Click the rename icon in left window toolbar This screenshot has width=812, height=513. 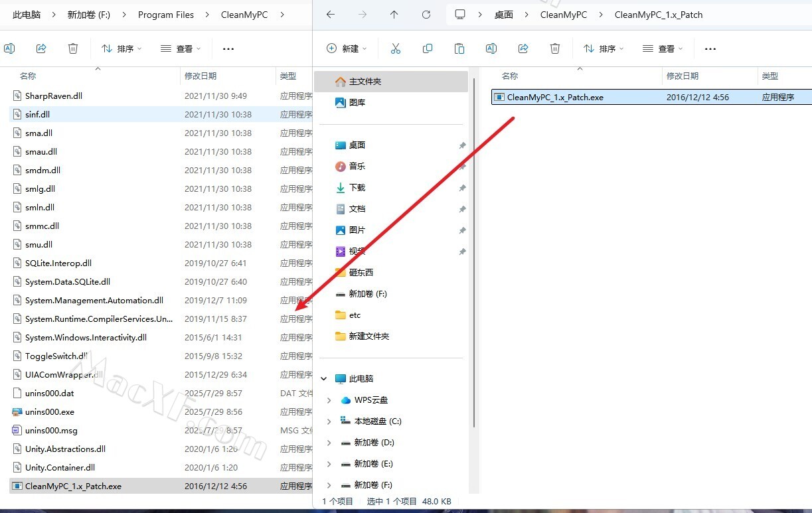click(9, 48)
